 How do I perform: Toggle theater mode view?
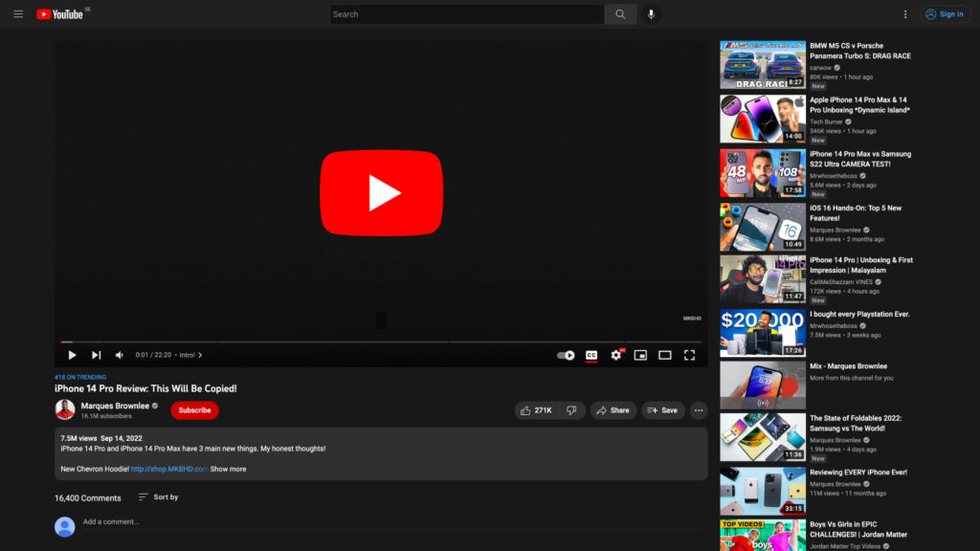[x=664, y=355]
